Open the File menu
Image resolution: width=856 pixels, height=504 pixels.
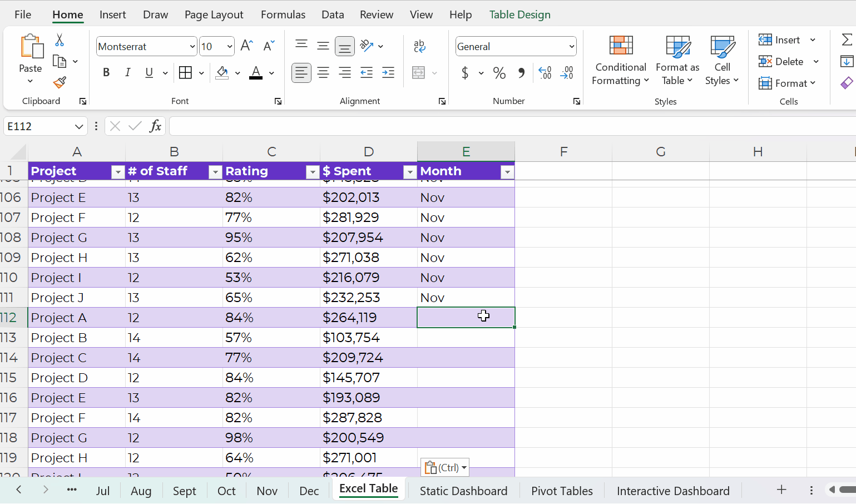(x=23, y=14)
